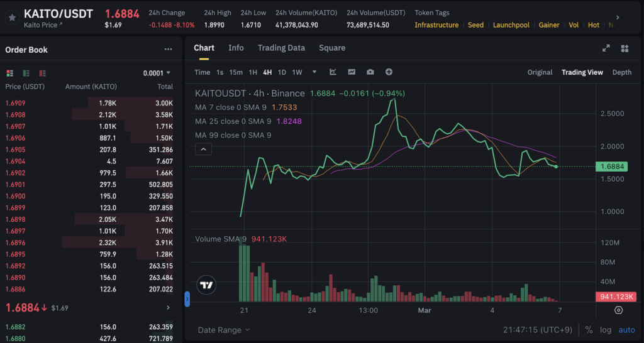Select the sell order at price 1.6898

(89, 219)
